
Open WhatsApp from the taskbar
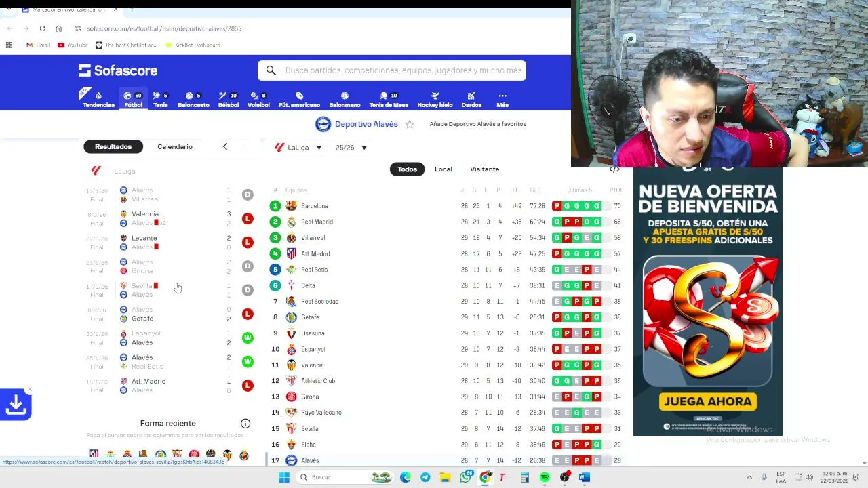click(465, 477)
